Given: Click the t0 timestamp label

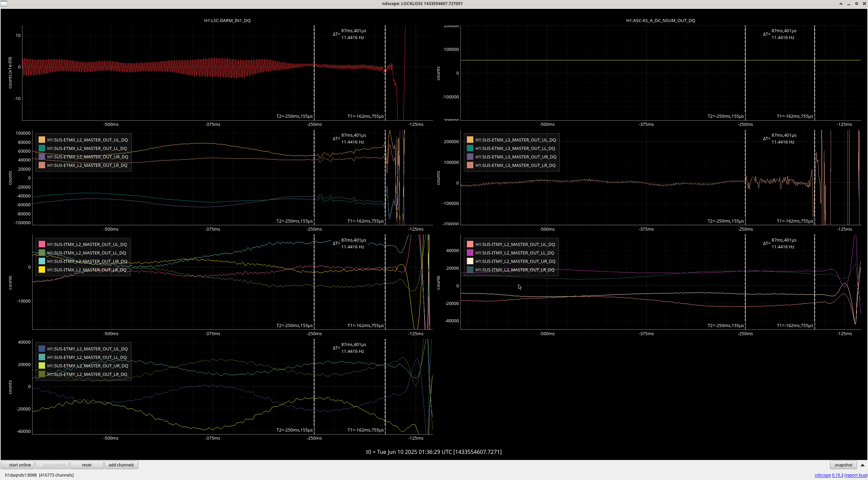Looking at the screenshot, I should coord(434,452).
